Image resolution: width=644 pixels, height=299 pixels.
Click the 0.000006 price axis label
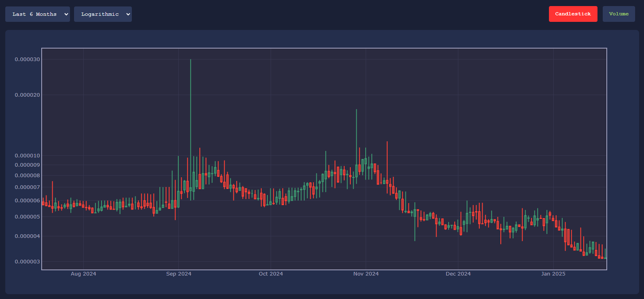point(28,201)
